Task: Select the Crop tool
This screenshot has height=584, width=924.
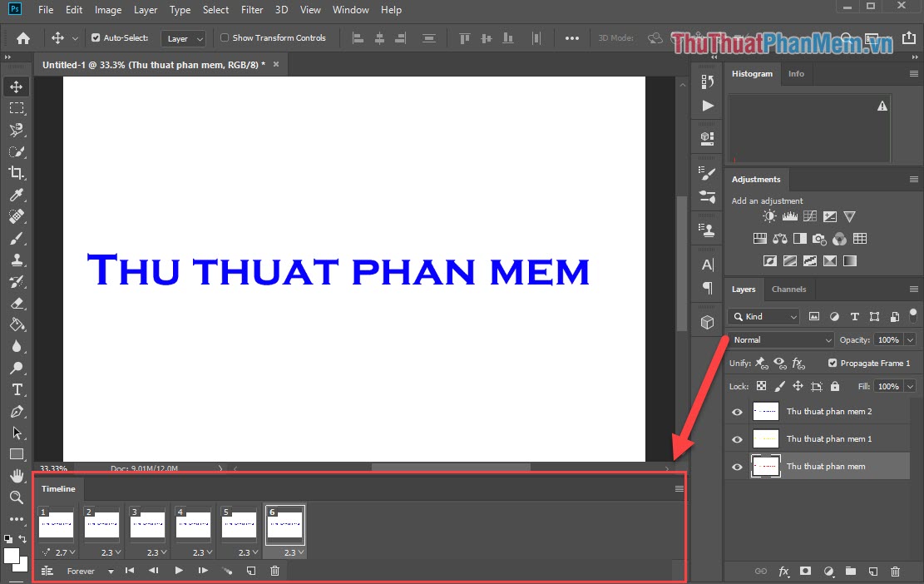Action: pyautogui.click(x=17, y=173)
